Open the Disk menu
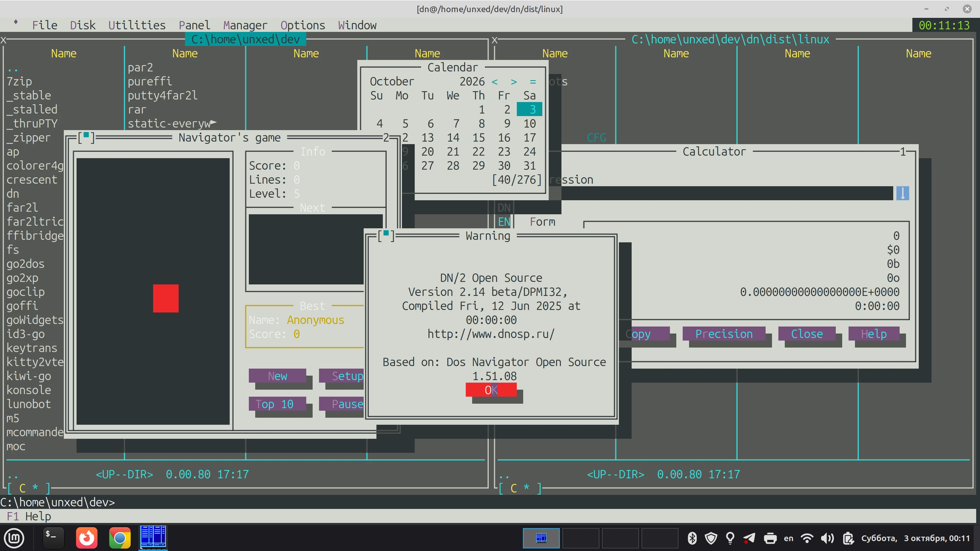The image size is (980, 551). pos(83,25)
